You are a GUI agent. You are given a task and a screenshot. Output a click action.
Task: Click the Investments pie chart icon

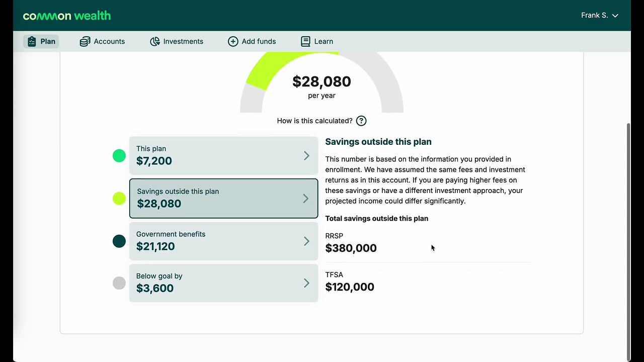(x=155, y=41)
